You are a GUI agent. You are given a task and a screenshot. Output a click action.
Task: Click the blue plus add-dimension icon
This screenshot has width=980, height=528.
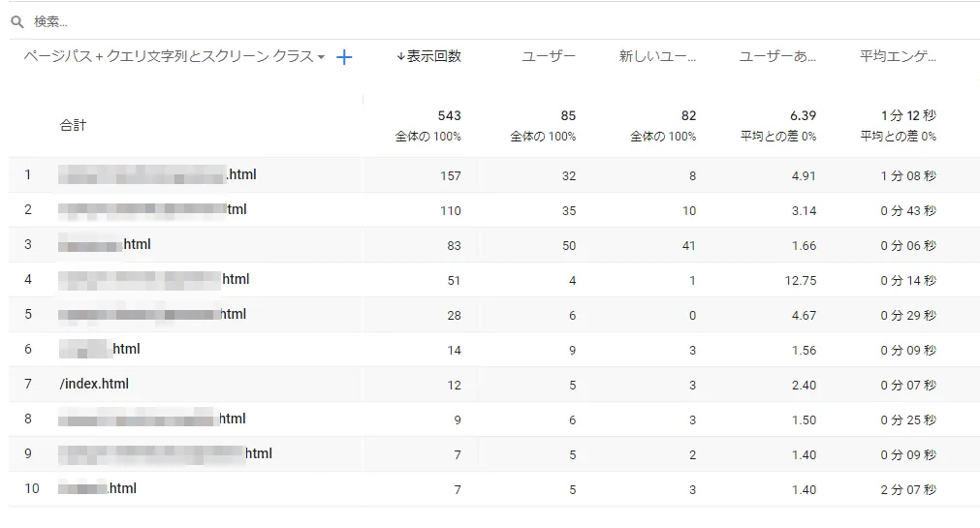click(344, 57)
